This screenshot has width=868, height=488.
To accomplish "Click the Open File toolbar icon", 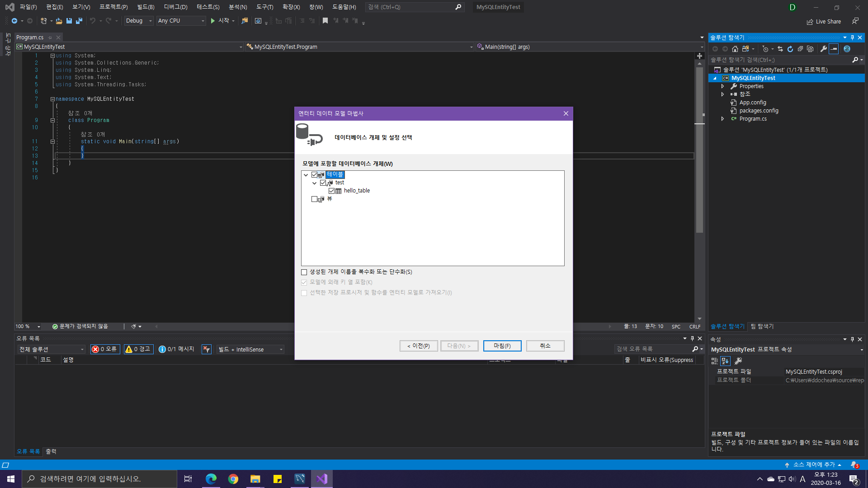I will (x=59, y=21).
